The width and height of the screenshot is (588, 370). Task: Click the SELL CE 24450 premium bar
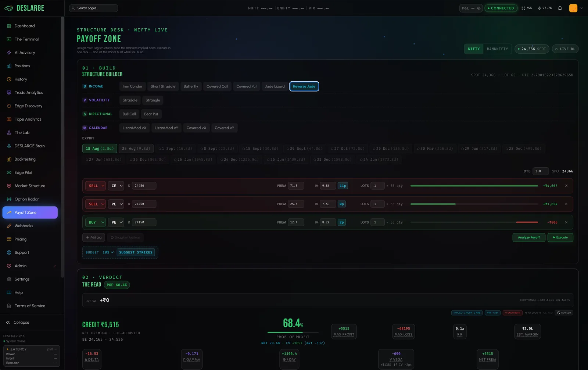click(x=474, y=186)
